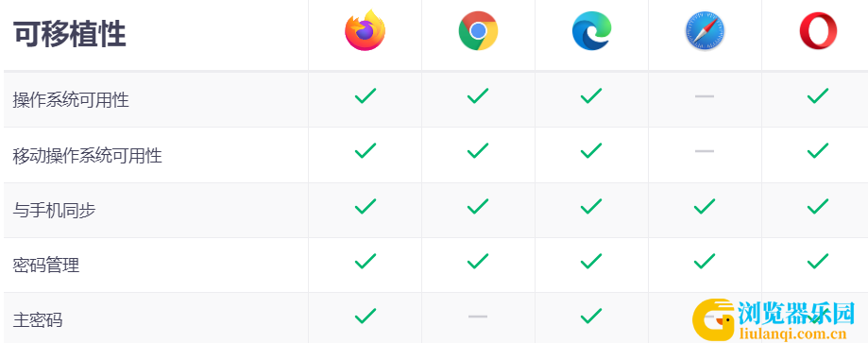Click the 主密码 row label
Screen dimensions: 868x343
(x=38, y=320)
